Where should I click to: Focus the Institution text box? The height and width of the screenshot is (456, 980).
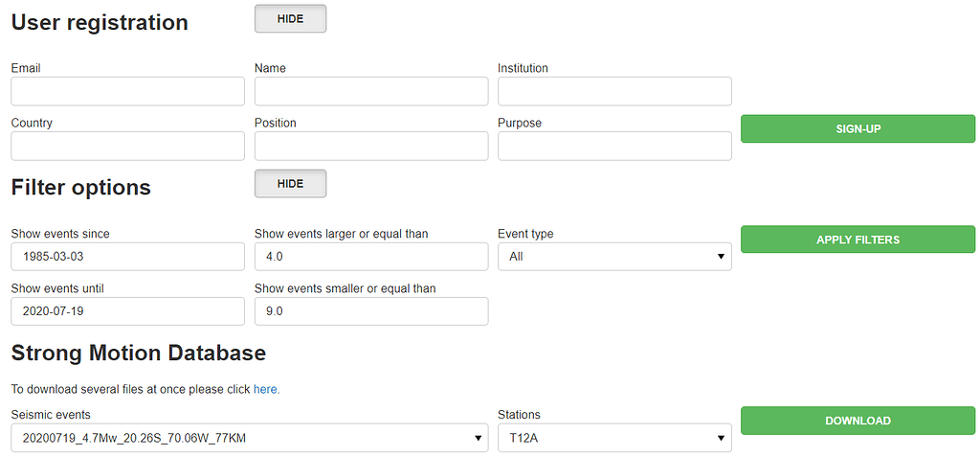[x=614, y=91]
